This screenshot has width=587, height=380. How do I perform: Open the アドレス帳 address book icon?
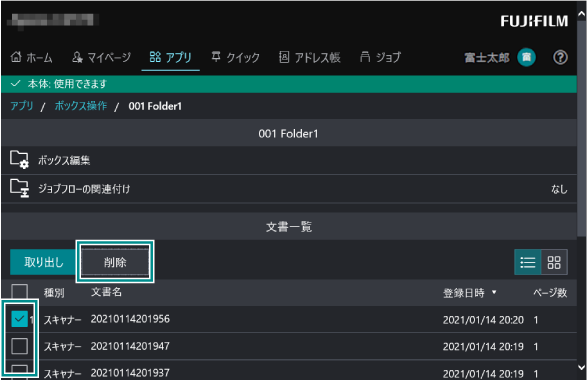(x=284, y=57)
